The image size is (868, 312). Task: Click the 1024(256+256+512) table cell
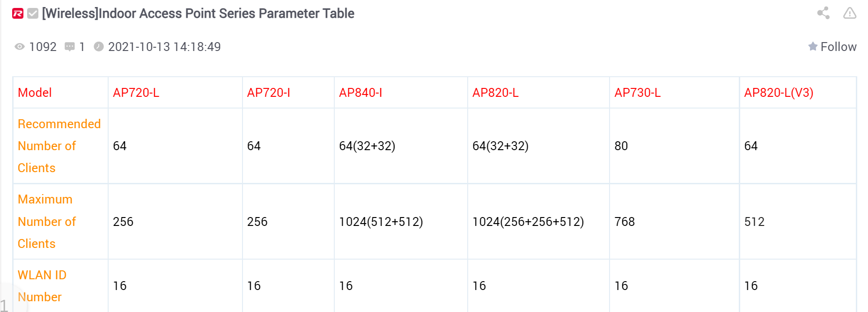point(528,222)
